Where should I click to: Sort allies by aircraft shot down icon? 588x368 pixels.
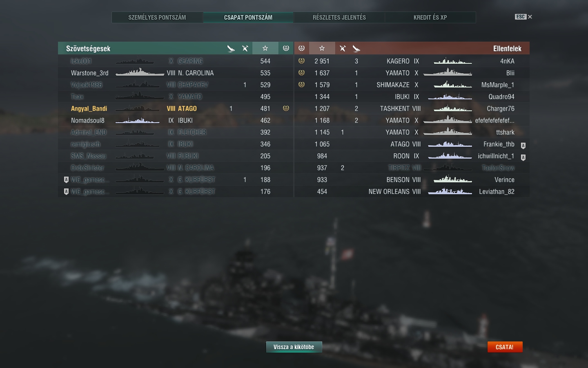pos(231,49)
